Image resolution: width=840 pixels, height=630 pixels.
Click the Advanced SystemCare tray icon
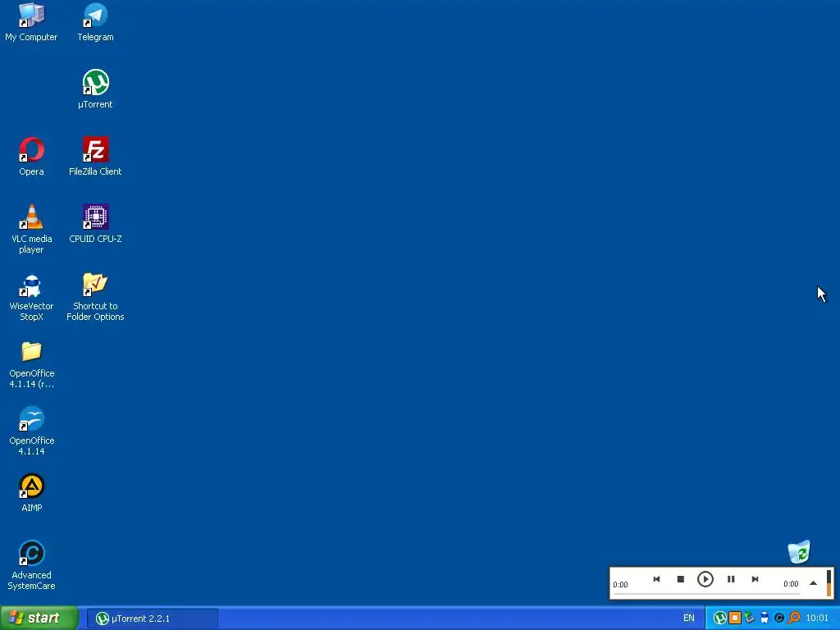(779, 619)
